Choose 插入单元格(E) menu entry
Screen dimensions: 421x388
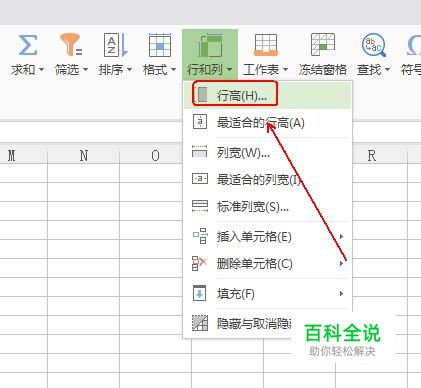tap(268, 236)
